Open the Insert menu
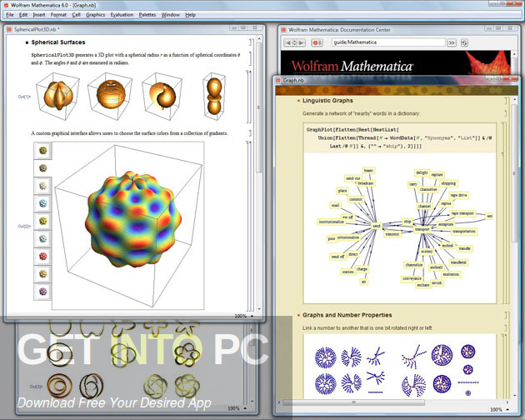Image resolution: width=525 pixels, height=420 pixels. click(39, 15)
